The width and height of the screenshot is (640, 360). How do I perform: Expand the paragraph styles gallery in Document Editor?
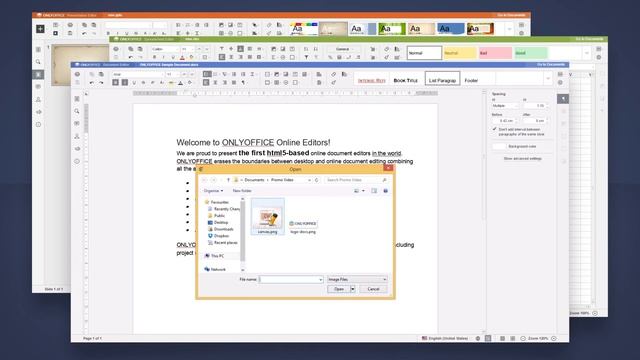click(548, 79)
